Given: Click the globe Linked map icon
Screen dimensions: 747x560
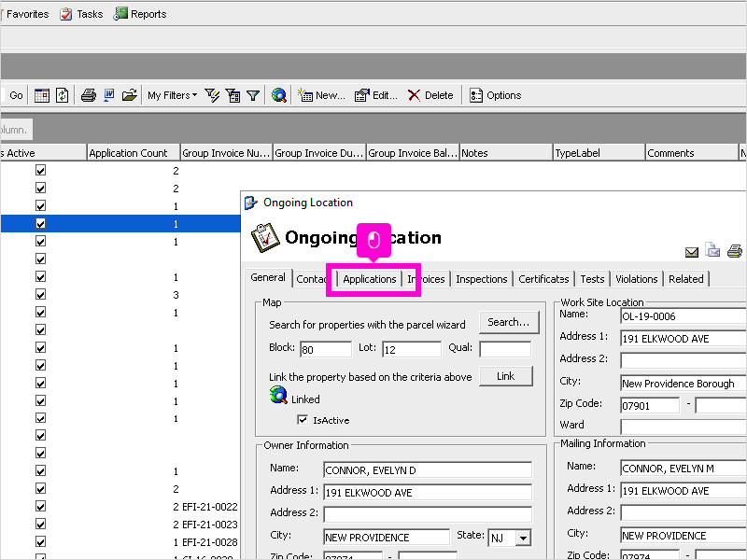Looking at the screenshot, I should (278, 395).
